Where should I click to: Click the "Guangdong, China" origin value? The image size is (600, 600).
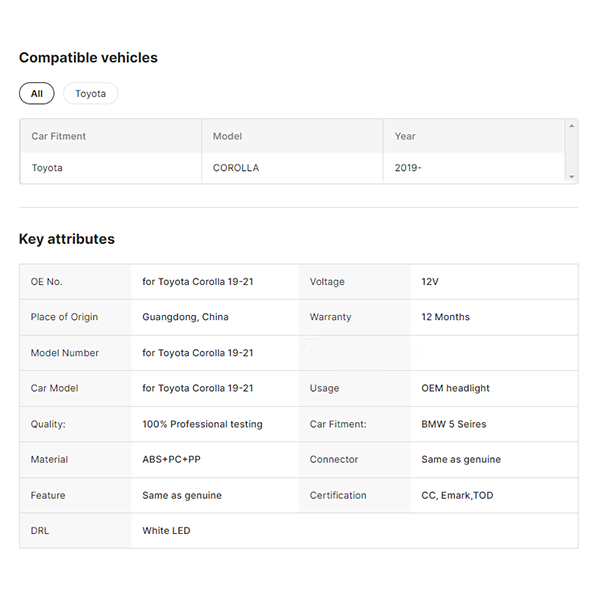coord(185,317)
